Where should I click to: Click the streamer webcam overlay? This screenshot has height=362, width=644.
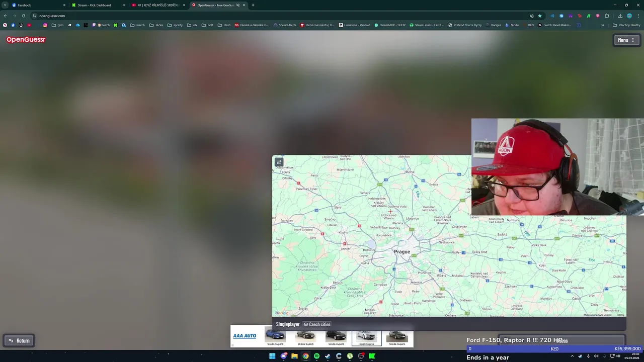point(557,167)
